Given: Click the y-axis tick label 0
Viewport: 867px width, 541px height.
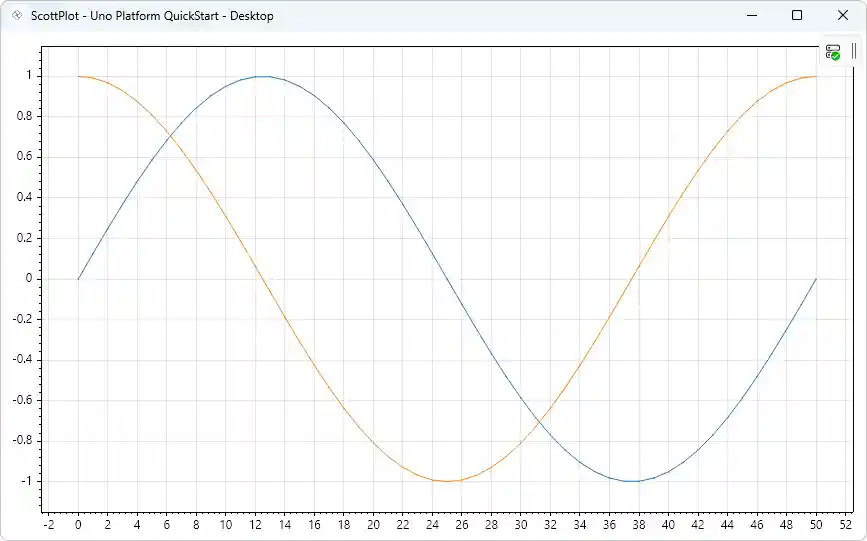Looking at the screenshot, I should (x=30, y=279).
